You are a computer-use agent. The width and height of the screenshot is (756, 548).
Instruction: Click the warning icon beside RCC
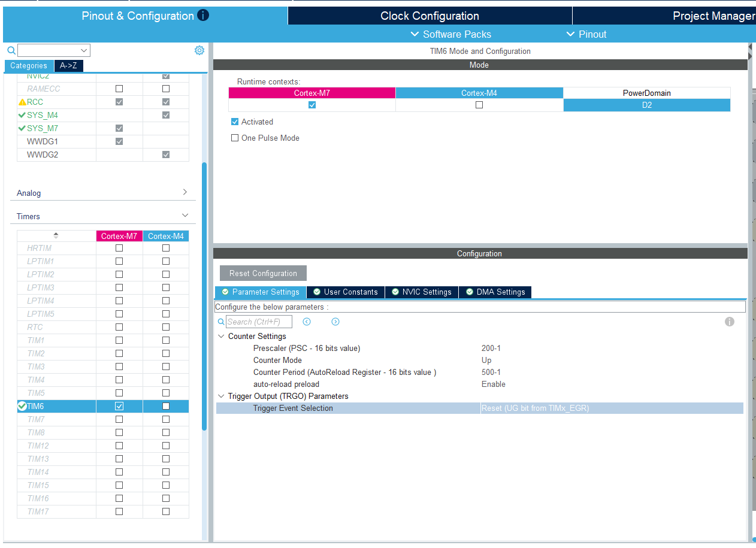click(22, 102)
